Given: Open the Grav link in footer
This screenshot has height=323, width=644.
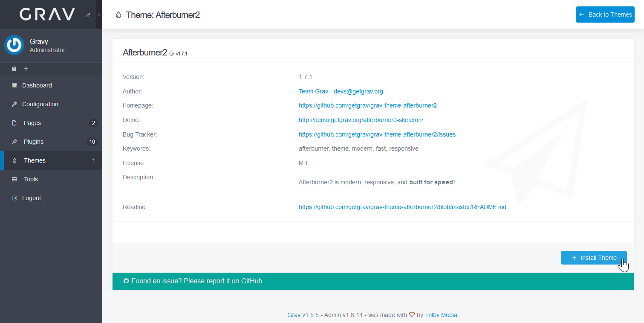Looking at the screenshot, I should (294, 315).
